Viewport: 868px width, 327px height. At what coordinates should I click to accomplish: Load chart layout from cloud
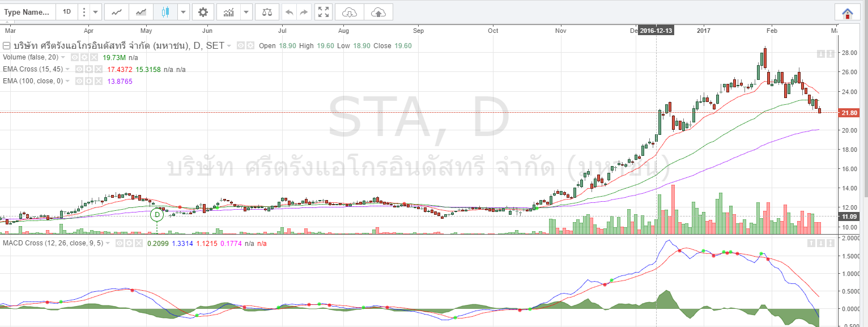(x=350, y=11)
